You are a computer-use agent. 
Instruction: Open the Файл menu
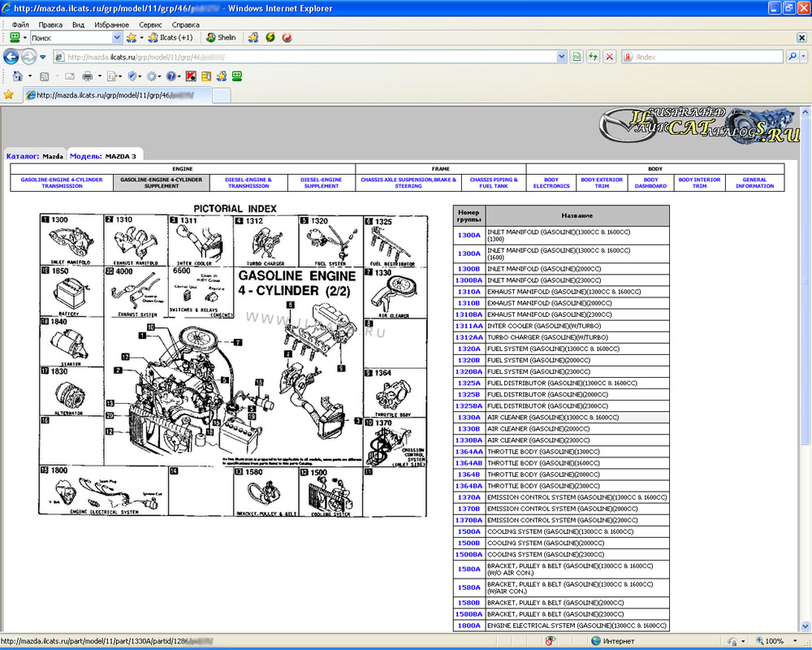tap(20, 24)
